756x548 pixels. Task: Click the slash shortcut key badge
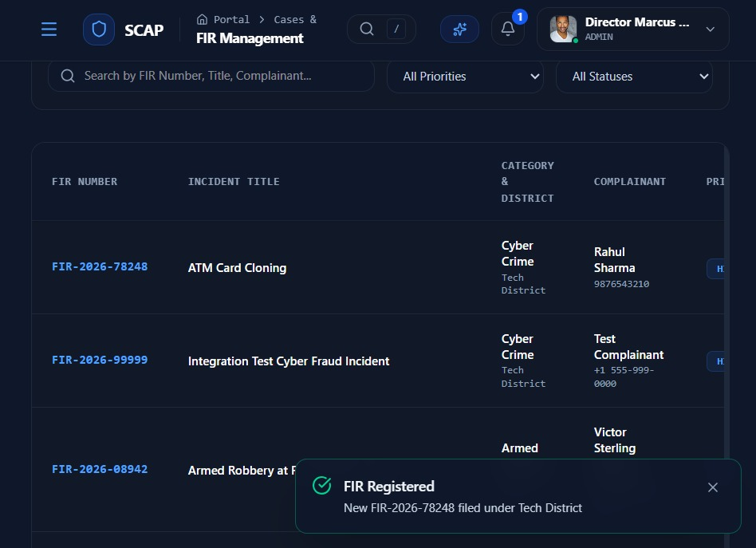(x=396, y=29)
